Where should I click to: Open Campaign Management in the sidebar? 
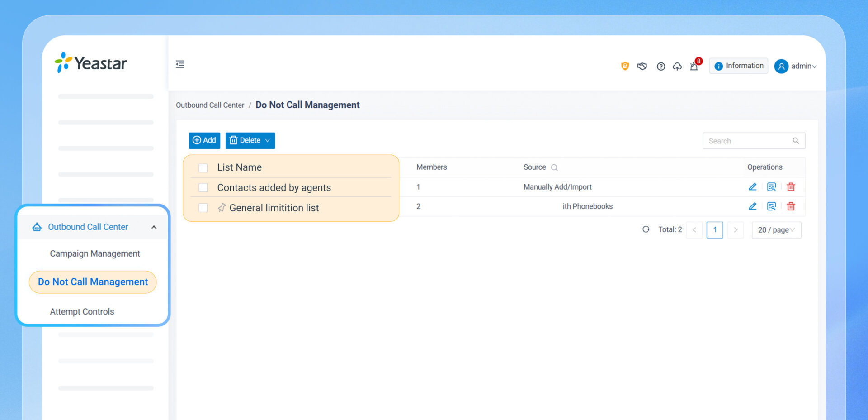click(95, 253)
